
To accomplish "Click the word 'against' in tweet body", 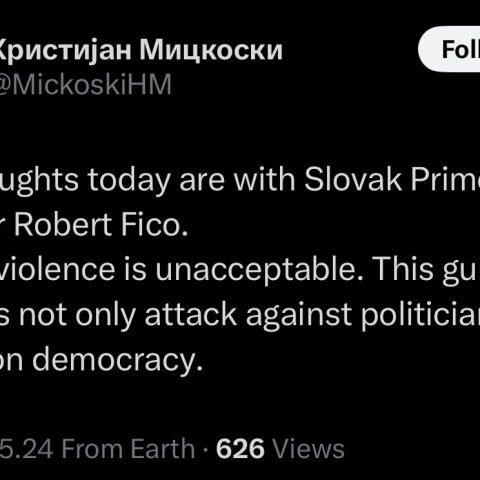I will coord(299,316).
